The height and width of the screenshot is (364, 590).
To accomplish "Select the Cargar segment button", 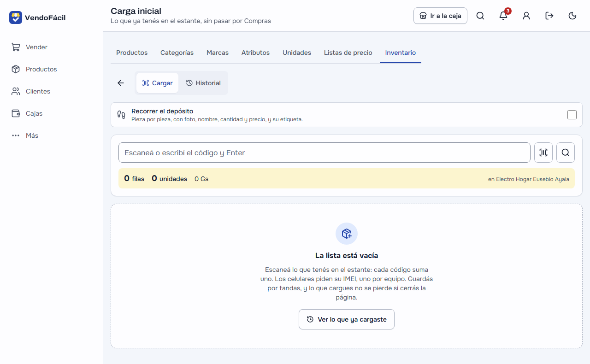I will click(x=157, y=83).
